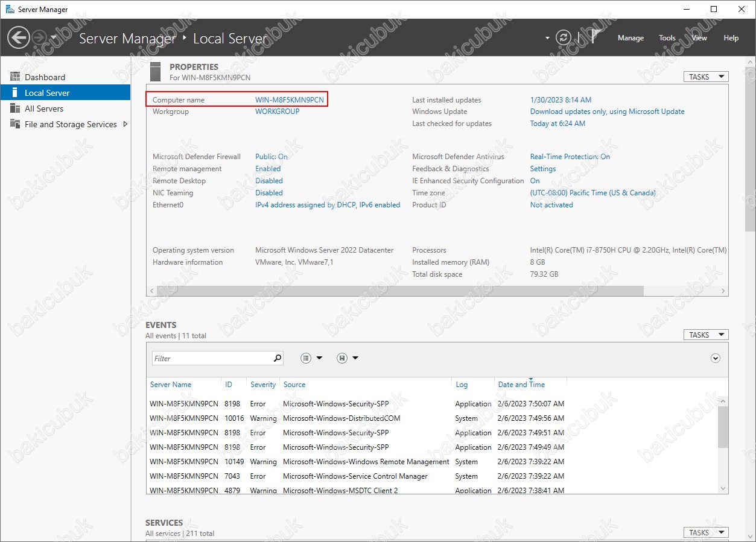Select Microsoft-Windows-Windows Remote Management event
This screenshot has width=756, height=542.
click(432, 462)
